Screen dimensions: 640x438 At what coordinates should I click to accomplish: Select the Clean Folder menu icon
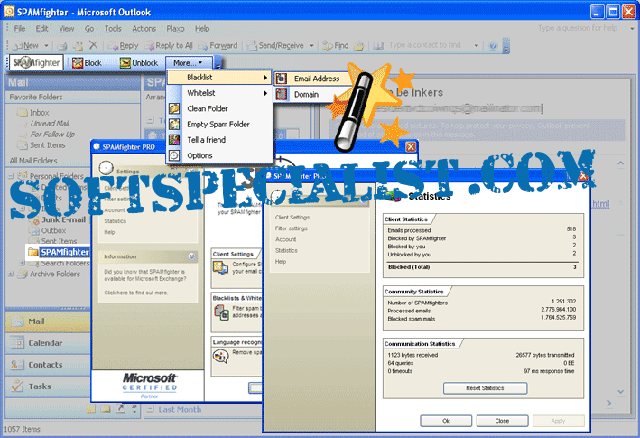176,108
